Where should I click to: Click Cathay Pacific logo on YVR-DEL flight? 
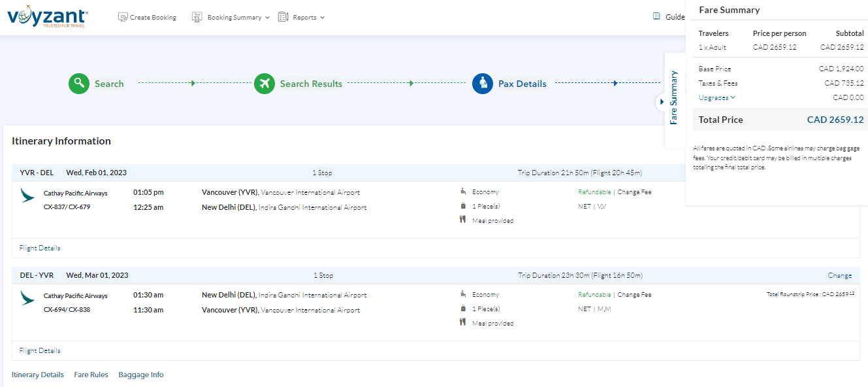tap(27, 195)
